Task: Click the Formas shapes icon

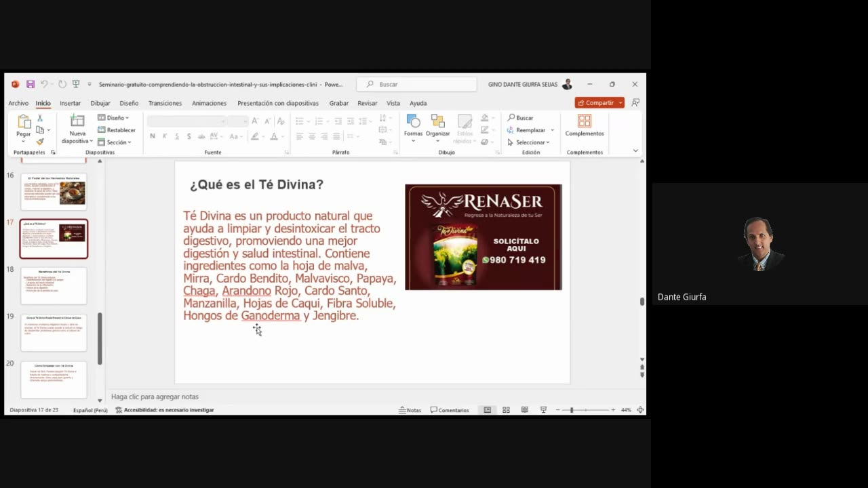Action: pyautogui.click(x=413, y=121)
